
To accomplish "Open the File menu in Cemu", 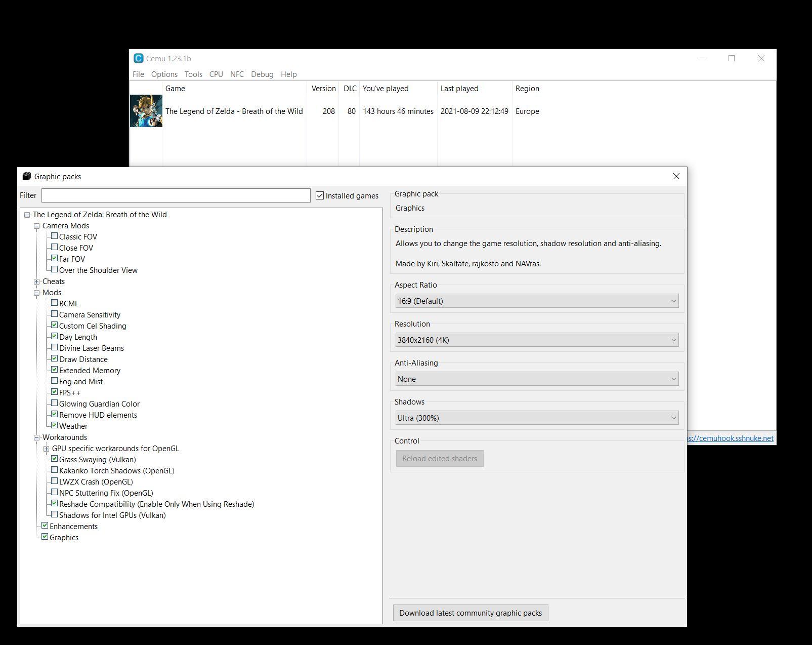I will (x=138, y=74).
